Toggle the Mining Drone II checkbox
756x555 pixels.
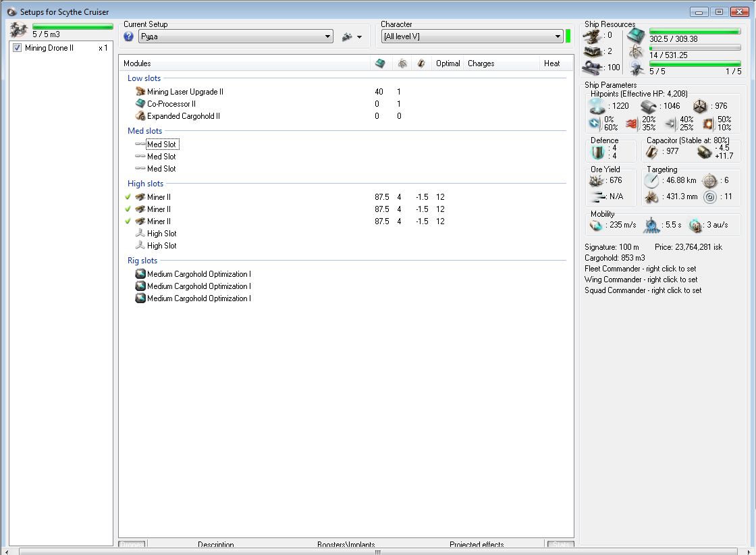coord(18,48)
